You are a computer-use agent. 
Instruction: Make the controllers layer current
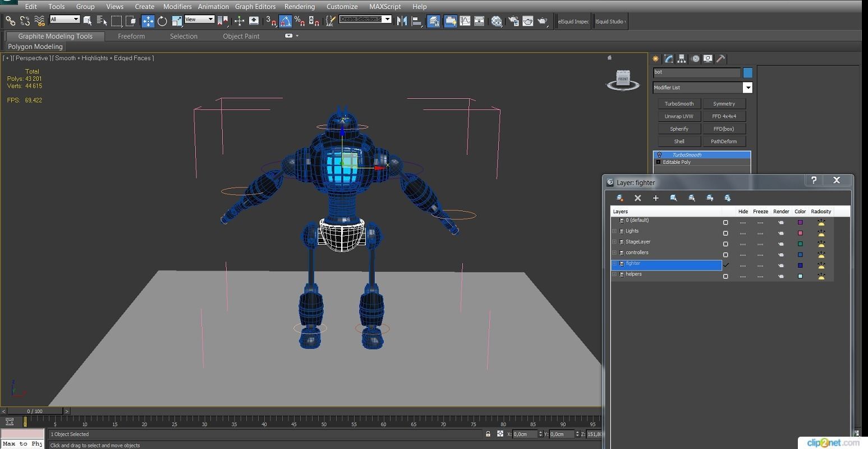[x=725, y=254]
